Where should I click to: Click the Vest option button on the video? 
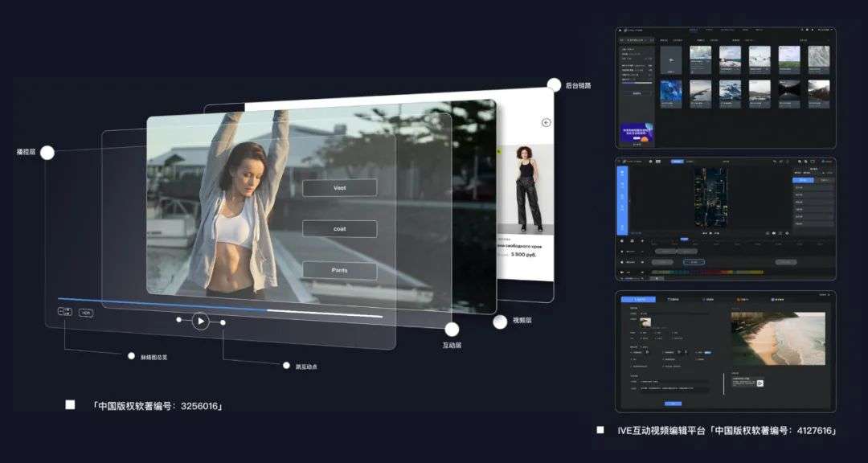[x=339, y=188]
